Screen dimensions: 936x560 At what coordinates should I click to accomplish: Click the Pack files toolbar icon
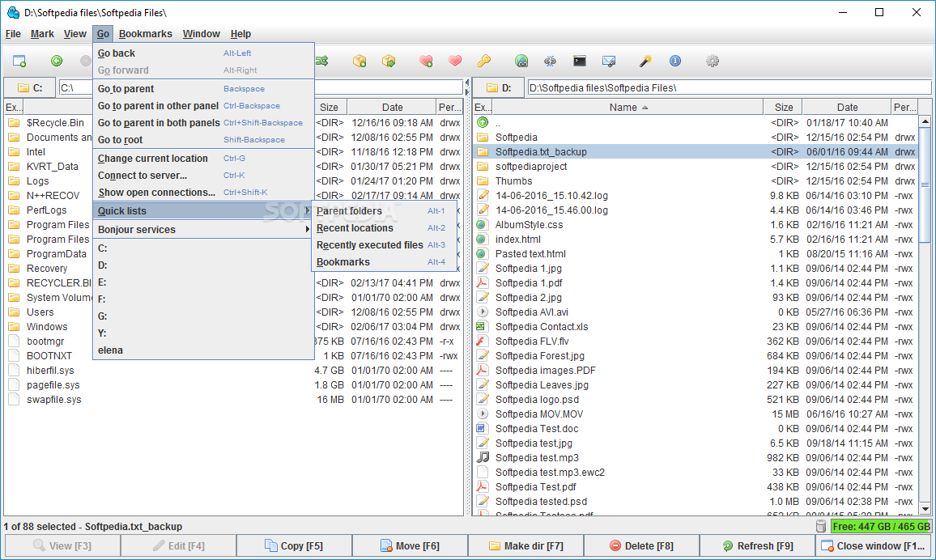[360, 61]
